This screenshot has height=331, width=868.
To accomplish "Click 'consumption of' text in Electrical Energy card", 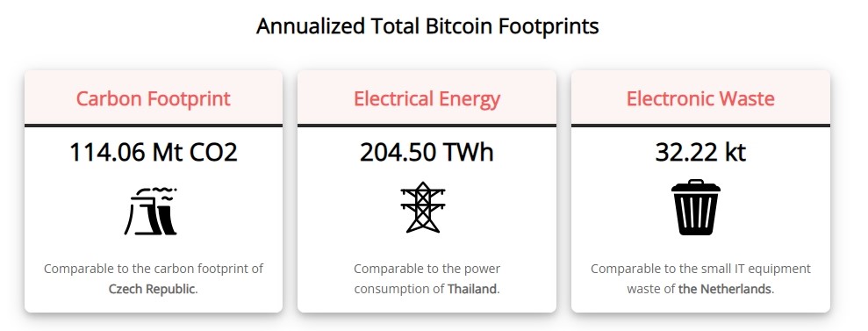I will (399, 289).
